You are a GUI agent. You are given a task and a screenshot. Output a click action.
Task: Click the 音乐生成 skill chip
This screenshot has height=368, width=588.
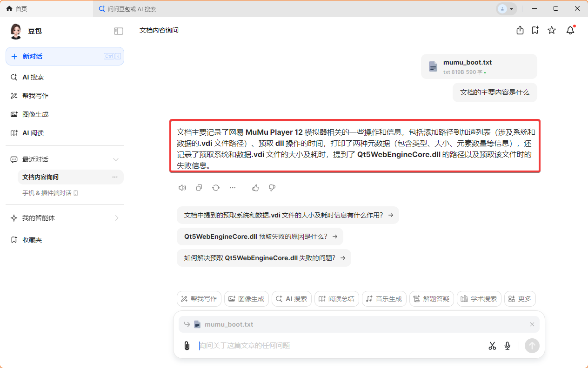coord(384,299)
